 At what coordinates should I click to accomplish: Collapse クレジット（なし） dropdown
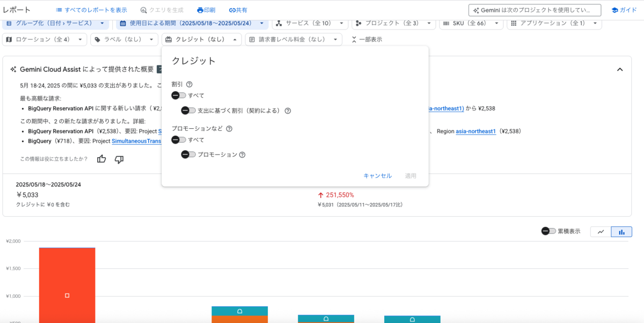click(x=201, y=39)
